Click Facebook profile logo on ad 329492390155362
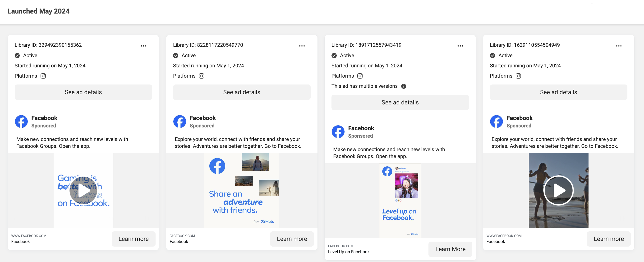The image size is (644, 262). tap(21, 121)
